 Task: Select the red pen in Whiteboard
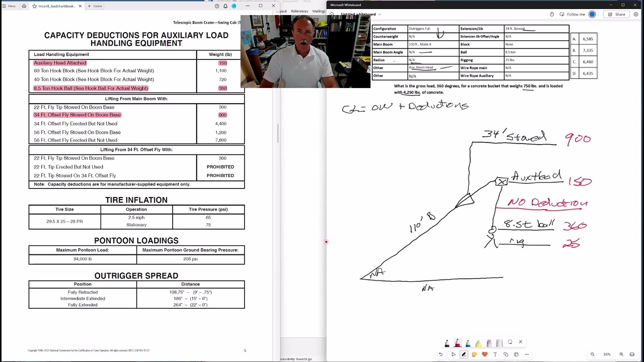[457, 343]
